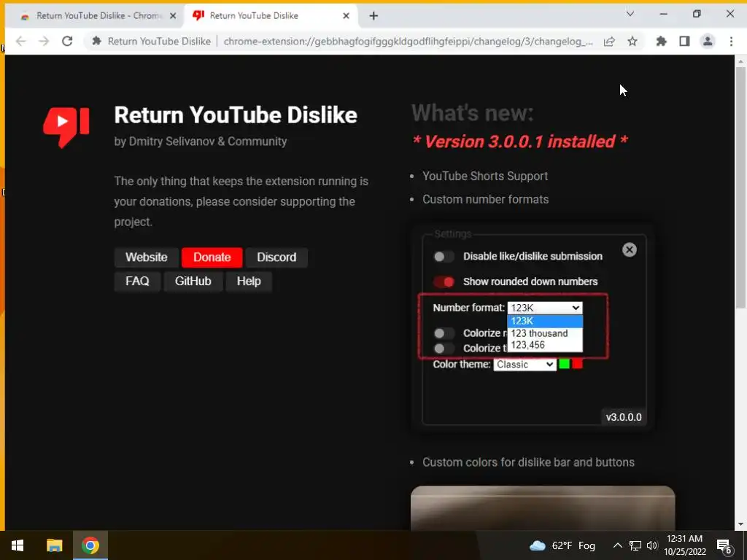
Task: Click the scrollbar down arrow
Action: click(x=740, y=524)
